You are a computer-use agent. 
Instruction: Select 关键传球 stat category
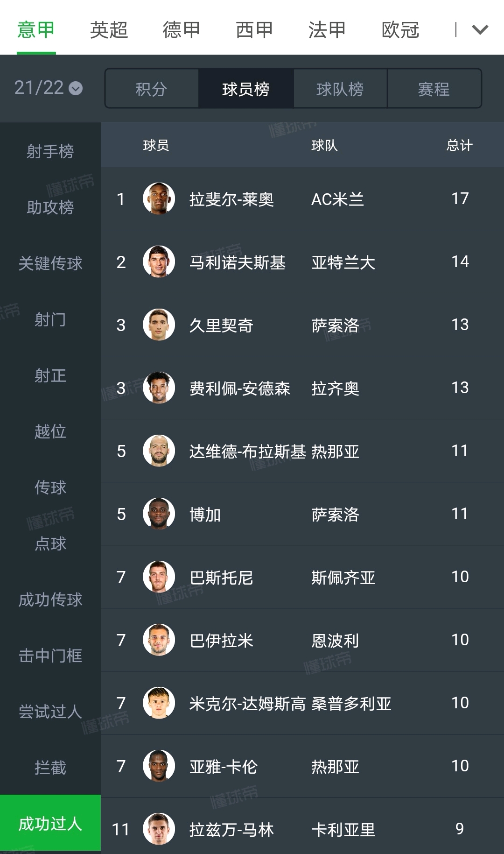click(50, 263)
